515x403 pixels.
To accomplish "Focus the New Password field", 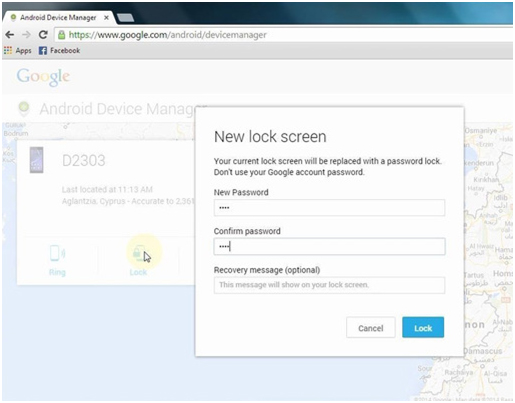I will coord(329,208).
